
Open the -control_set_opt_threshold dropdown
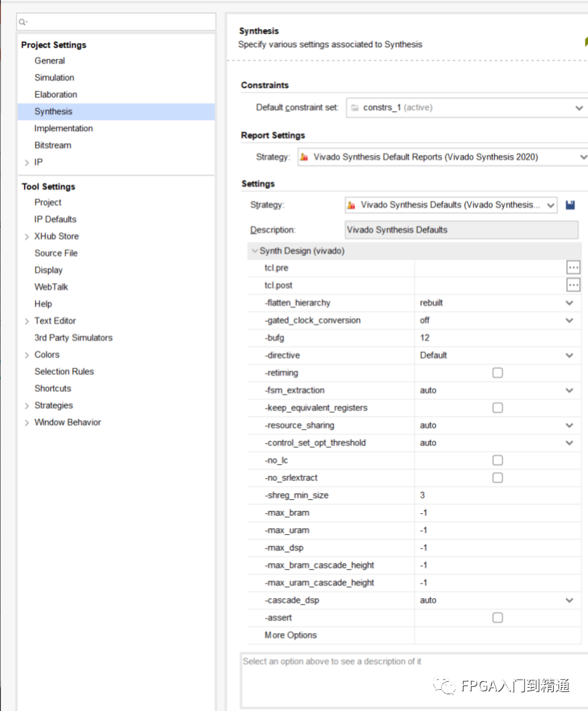pos(569,442)
